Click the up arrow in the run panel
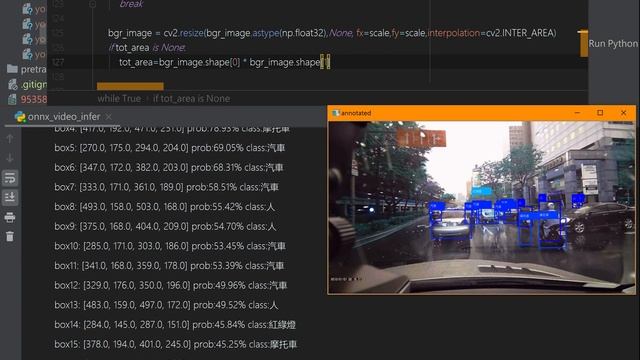 (10, 139)
